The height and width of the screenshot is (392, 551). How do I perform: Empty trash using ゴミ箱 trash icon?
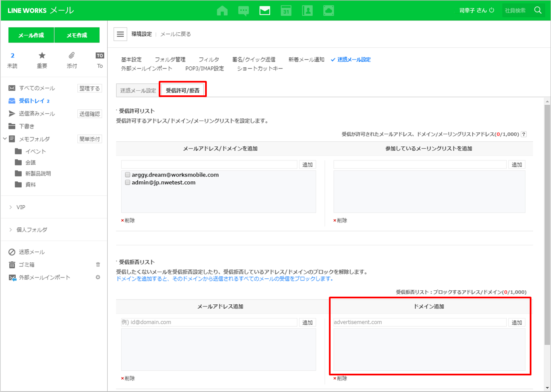(98, 265)
